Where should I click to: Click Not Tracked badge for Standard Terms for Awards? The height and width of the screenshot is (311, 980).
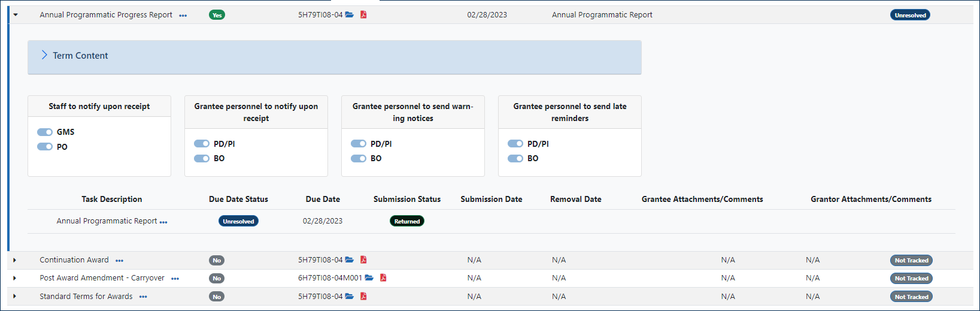(911, 297)
